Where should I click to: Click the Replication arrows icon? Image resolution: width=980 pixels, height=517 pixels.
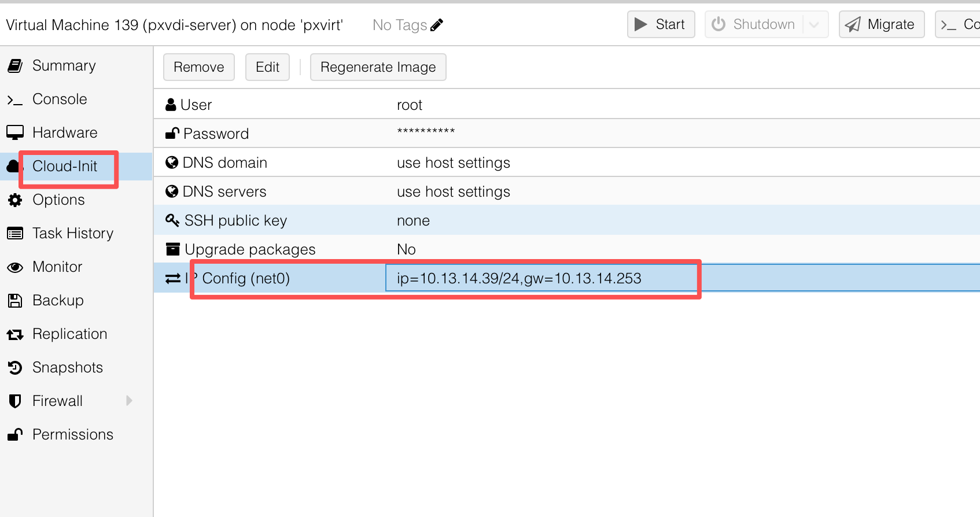point(15,334)
